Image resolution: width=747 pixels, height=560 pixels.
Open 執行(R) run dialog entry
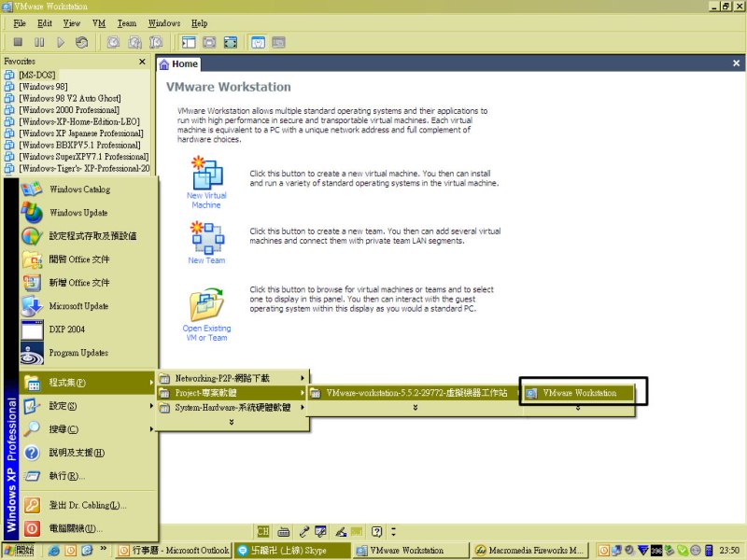(x=88, y=476)
